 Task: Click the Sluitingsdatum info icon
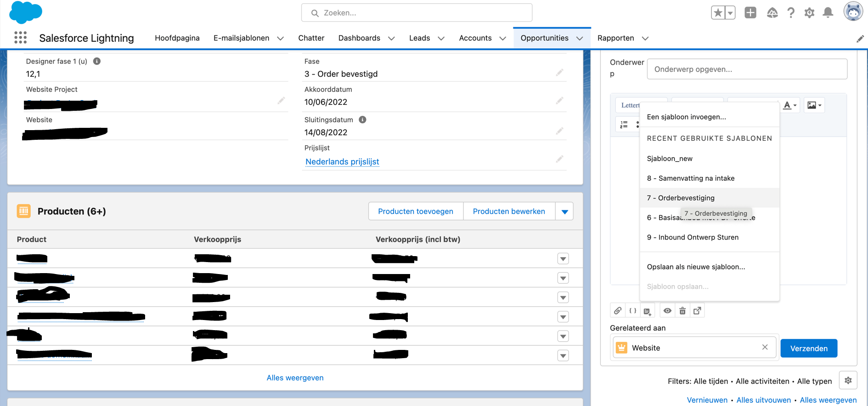tap(362, 120)
